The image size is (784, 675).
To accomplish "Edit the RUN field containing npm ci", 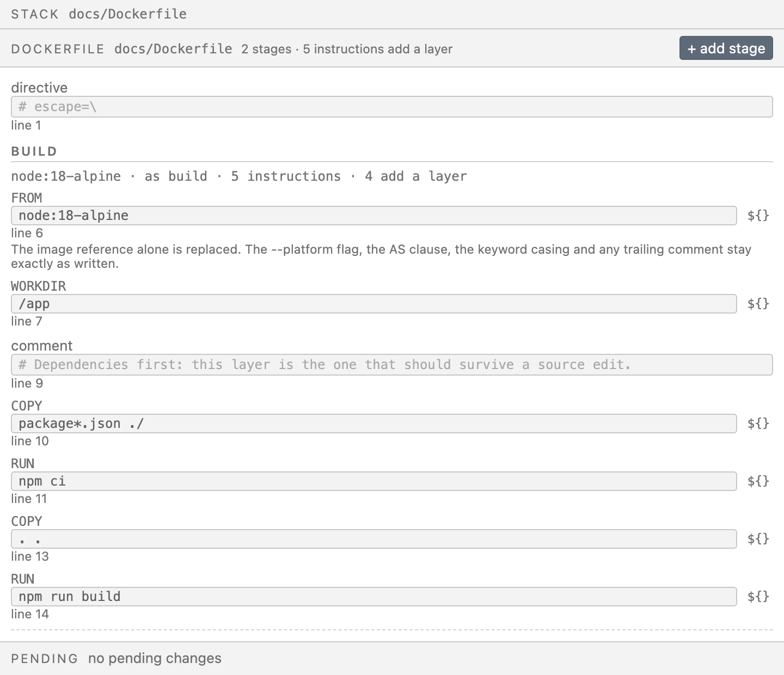I will 374,481.
